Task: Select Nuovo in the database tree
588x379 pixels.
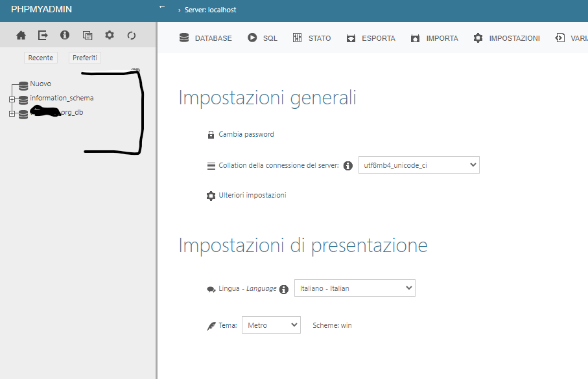Action: click(x=40, y=84)
